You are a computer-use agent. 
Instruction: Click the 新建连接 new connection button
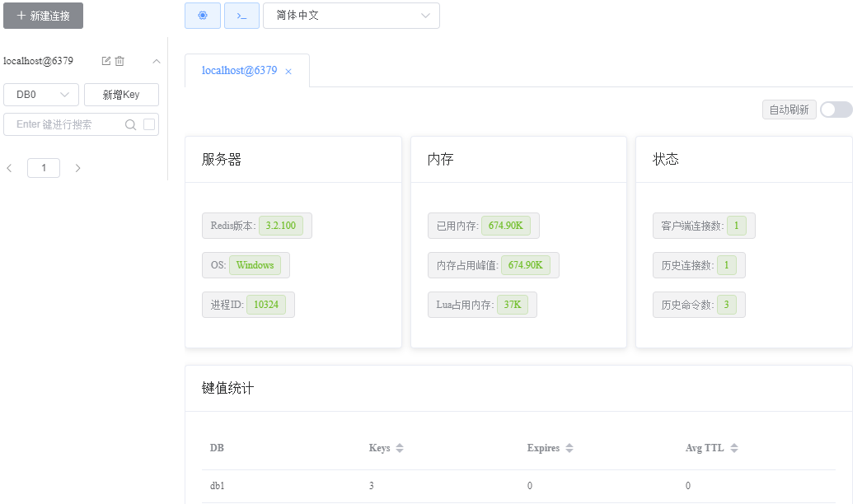(43, 16)
